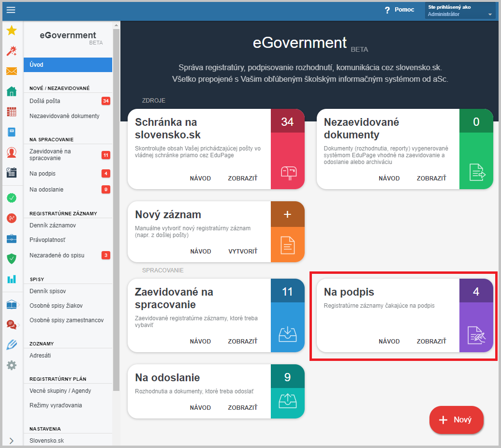This screenshot has height=448, width=501.
Task: Click NÁVOD on Na odoslanie card
Action: [x=200, y=408]
